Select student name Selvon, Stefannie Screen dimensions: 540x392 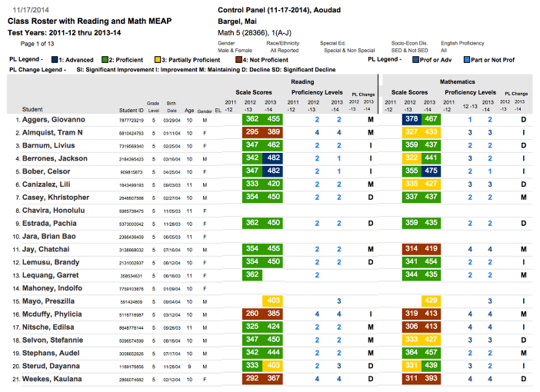[x=52, y=341]
